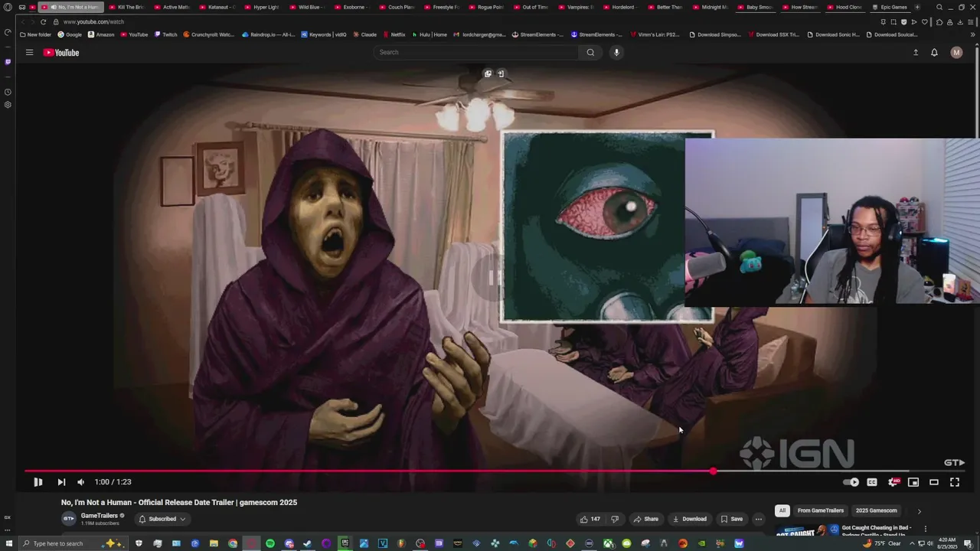Image resolution: width=980 pixels, height=551 pixels.
Task: Mute the video volume
Action: point(80,482)
